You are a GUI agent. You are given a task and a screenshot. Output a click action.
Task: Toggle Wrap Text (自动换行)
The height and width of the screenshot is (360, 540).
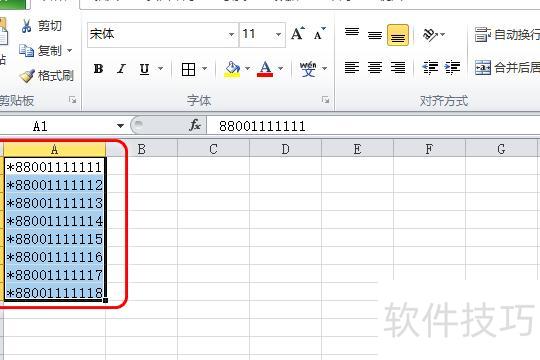pos(507,34)
